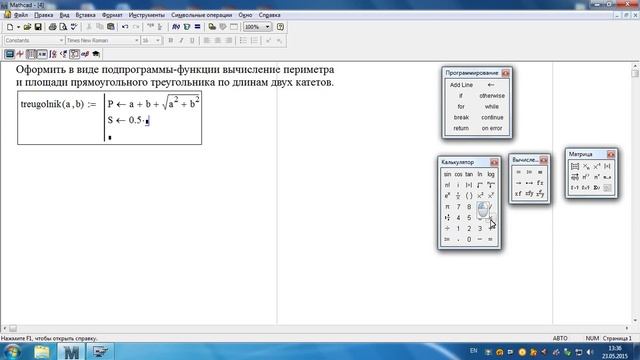Insert for loop from Programming palette

tap(461, 107)
